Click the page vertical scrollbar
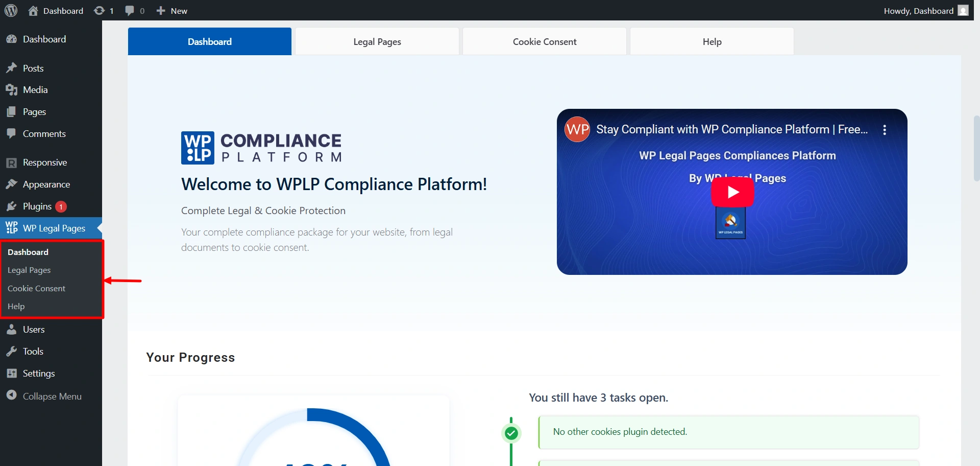The height and width of the screenshot is (466, 980). [x=976, y=148]
